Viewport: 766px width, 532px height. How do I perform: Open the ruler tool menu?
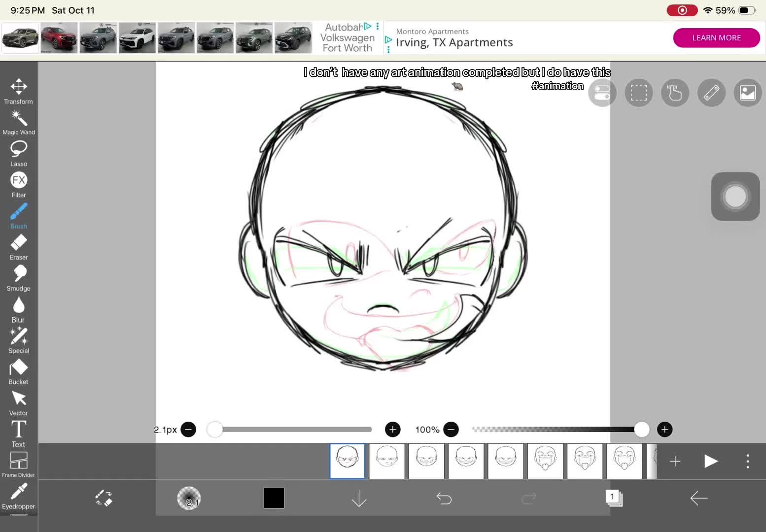click(711, 93)
